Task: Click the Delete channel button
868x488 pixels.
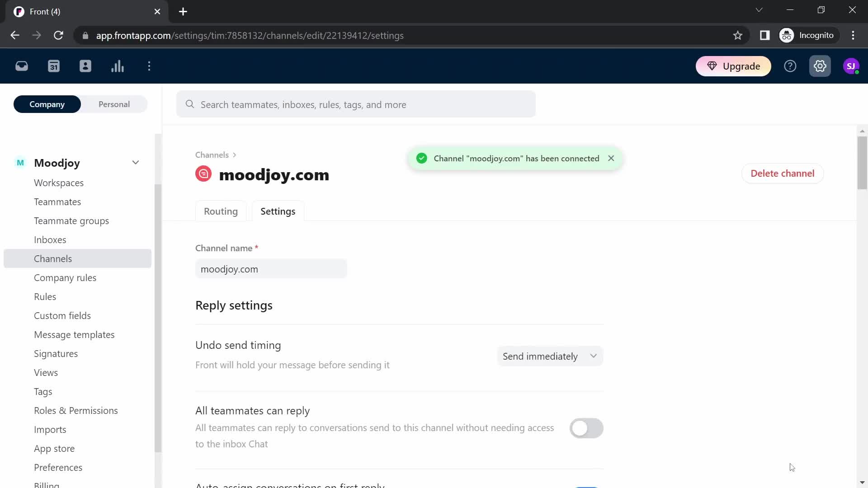Action: (x=783, y=173)
